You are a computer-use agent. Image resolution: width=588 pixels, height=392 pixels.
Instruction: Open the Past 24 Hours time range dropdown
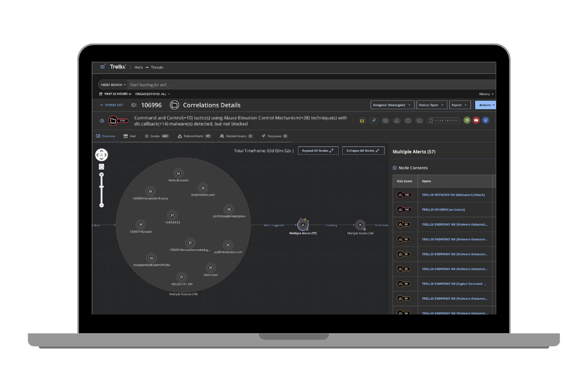point(115,94)
